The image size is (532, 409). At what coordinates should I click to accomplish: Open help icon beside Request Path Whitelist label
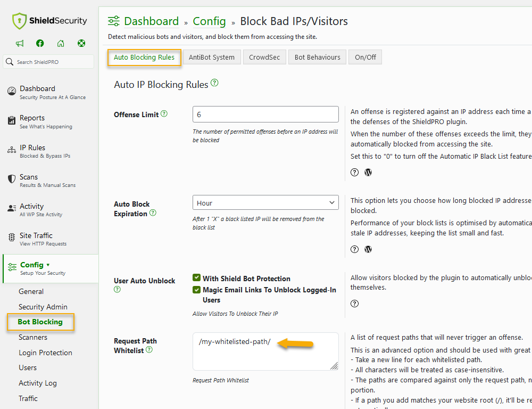click(x=149, y=349)
